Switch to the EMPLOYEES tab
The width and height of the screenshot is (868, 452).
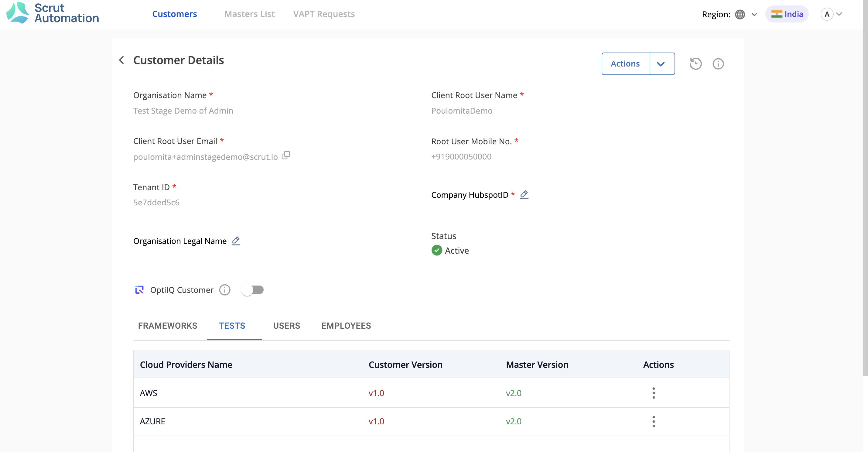(x=346, y=326)
